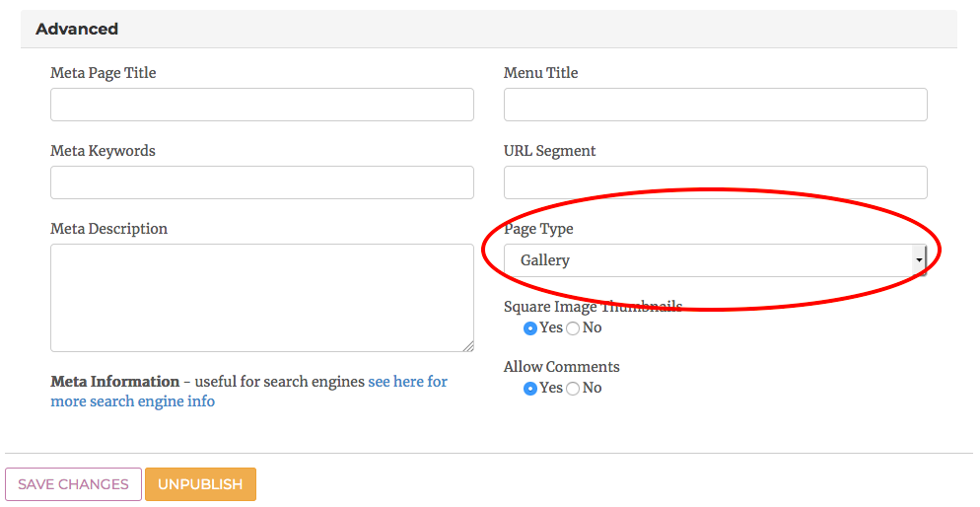Screen dimensions: 980x507
Task: Focus the Menu Title text box
Action: click(x=715, y=105)
